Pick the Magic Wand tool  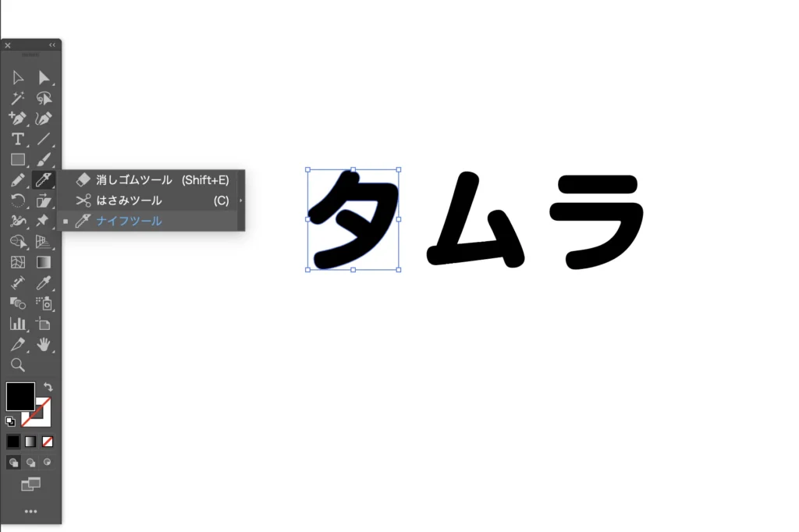point(18,98)
